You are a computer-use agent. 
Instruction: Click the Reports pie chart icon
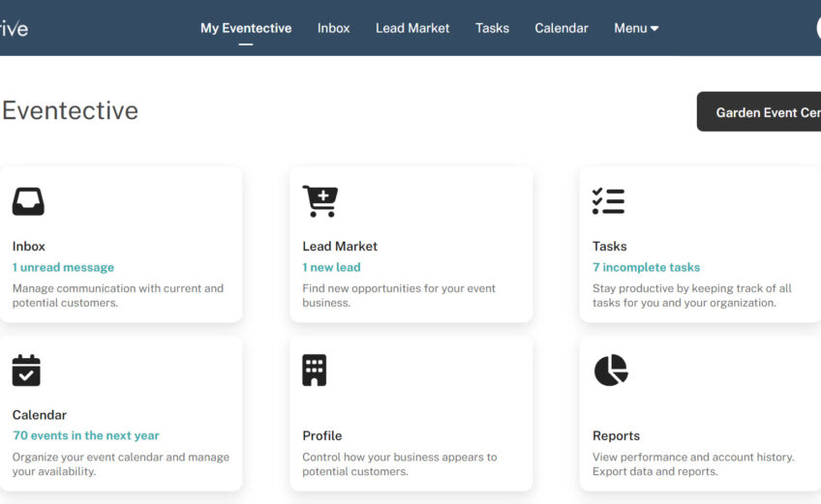610,371
